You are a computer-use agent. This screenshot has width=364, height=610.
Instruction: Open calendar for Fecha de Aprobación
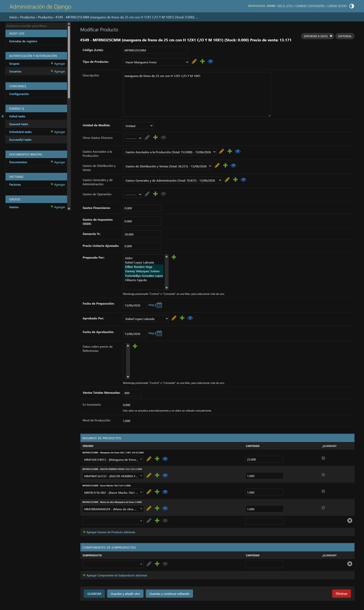click(x=159, y=333)
